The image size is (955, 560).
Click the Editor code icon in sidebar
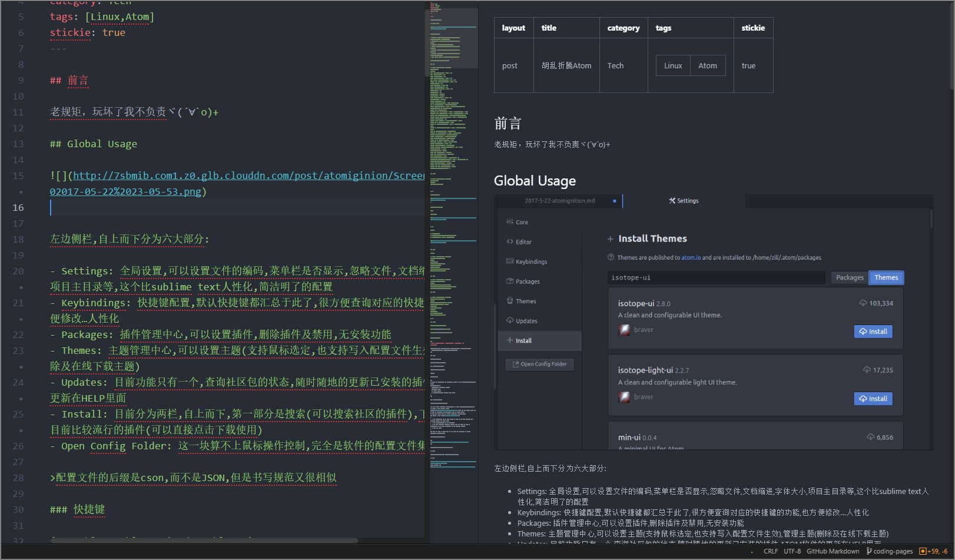[510, 241]
